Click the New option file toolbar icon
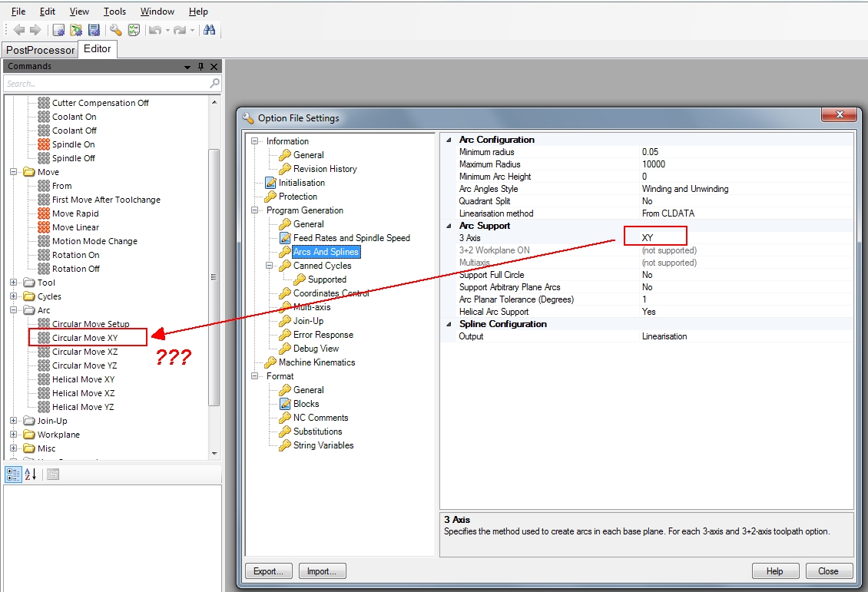Screen dimensions: 868x592 (x=58, y=30)
